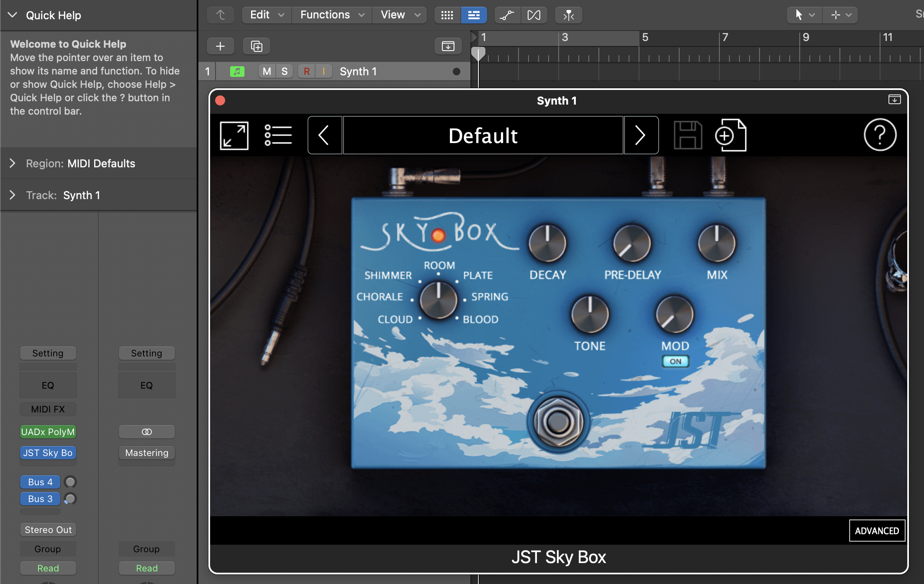924x584 pixels.
Task: Open the UADx PolyM instrument slot
Action: pos(48,432)
